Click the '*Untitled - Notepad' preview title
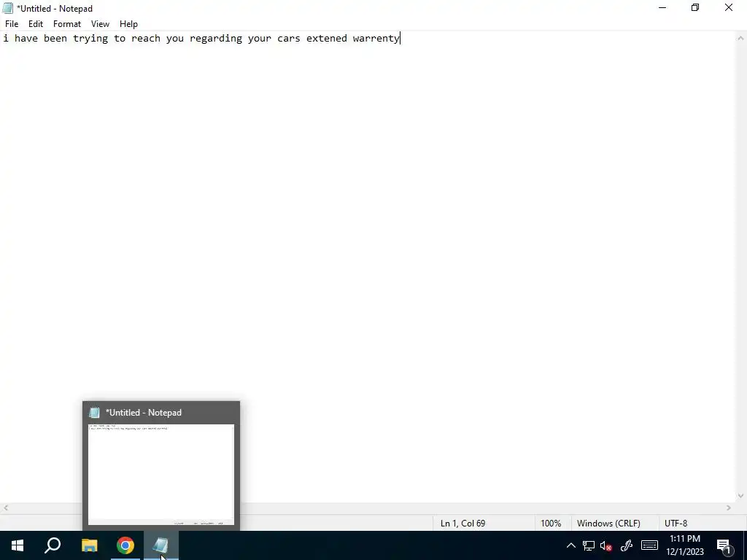The width and height of the screenshot is (747, 560). click(144, 413)
